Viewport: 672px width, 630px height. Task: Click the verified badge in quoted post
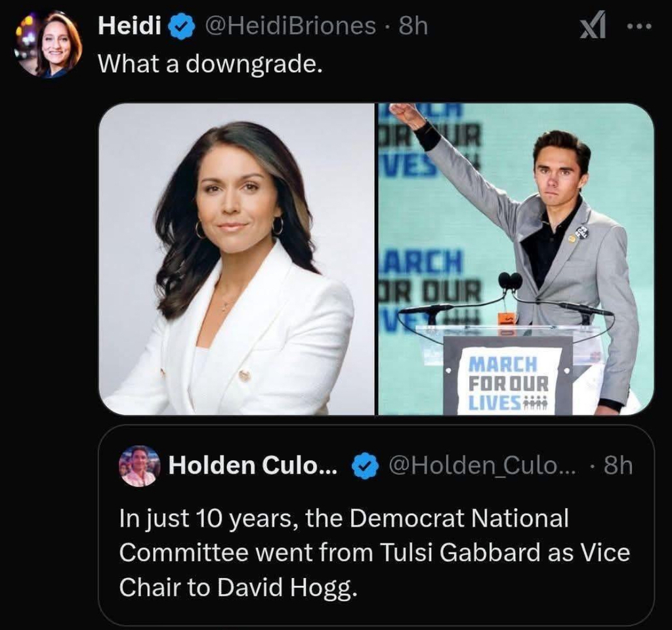point(364,465)
